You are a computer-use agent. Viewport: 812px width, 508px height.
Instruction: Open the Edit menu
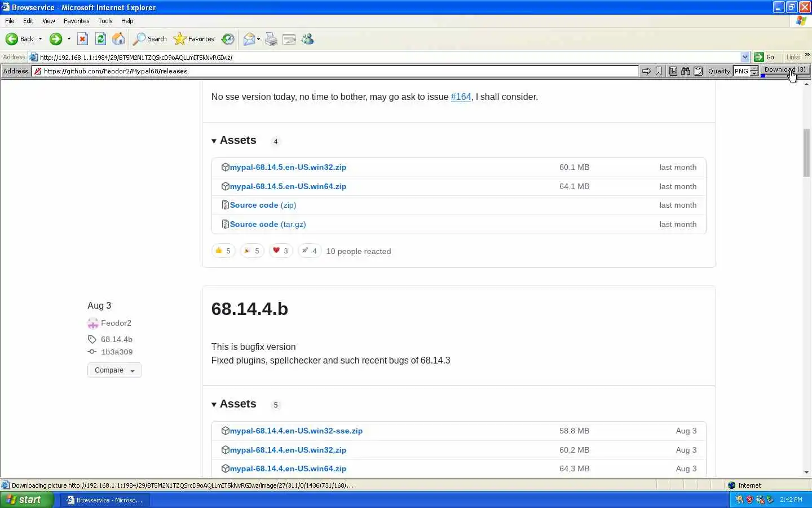28,21
